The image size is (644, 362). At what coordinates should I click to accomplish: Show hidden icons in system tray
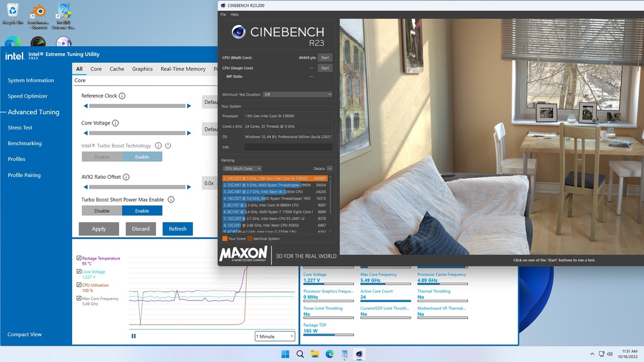pos(592,354)
